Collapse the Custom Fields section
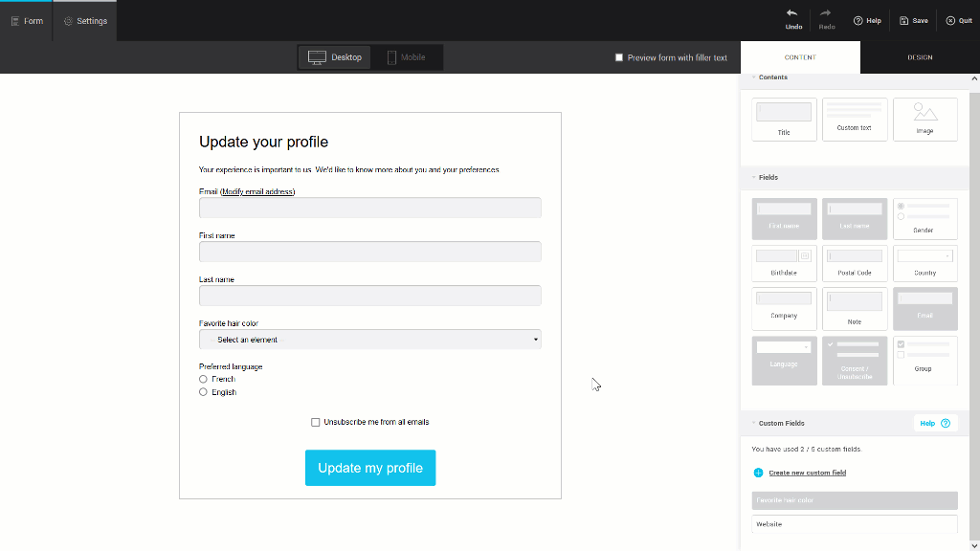980x551 pixels. (x=752, y=423)
